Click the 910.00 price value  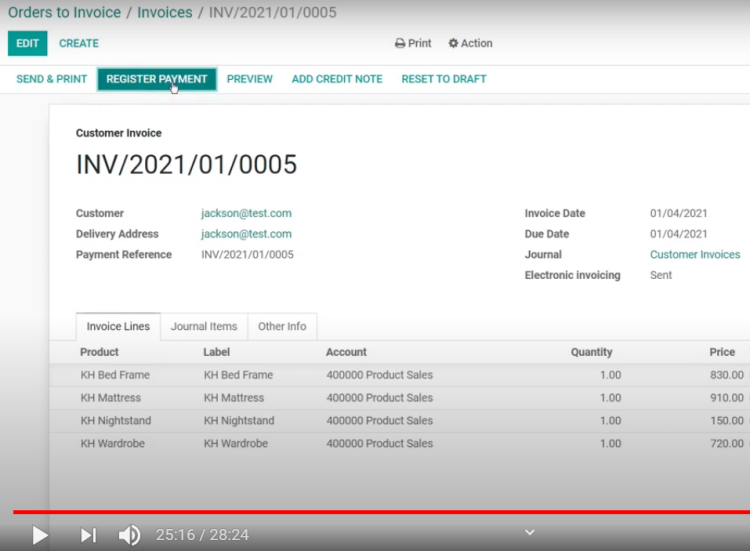point(727,398)
